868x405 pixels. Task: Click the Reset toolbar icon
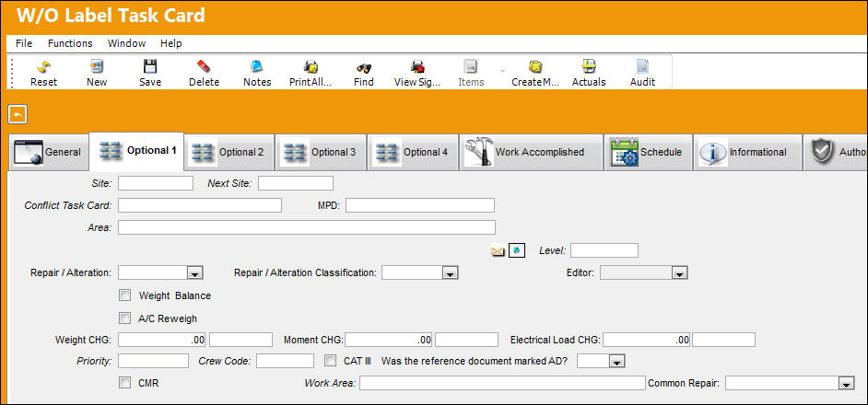43,67
